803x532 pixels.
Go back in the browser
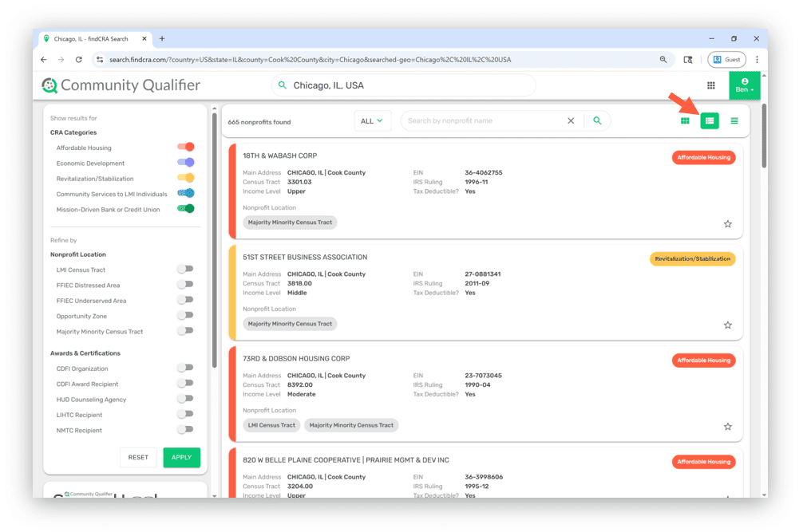tap(44, 60)
